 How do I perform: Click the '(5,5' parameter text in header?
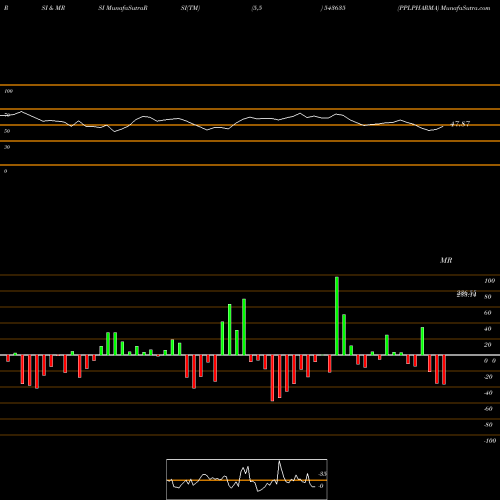(257, 8)
